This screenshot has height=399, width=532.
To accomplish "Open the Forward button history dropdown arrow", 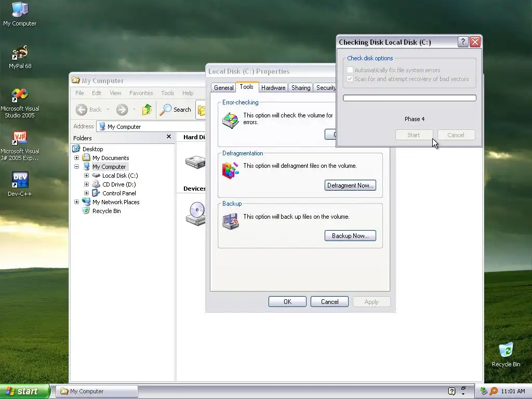I will point(134,110).
